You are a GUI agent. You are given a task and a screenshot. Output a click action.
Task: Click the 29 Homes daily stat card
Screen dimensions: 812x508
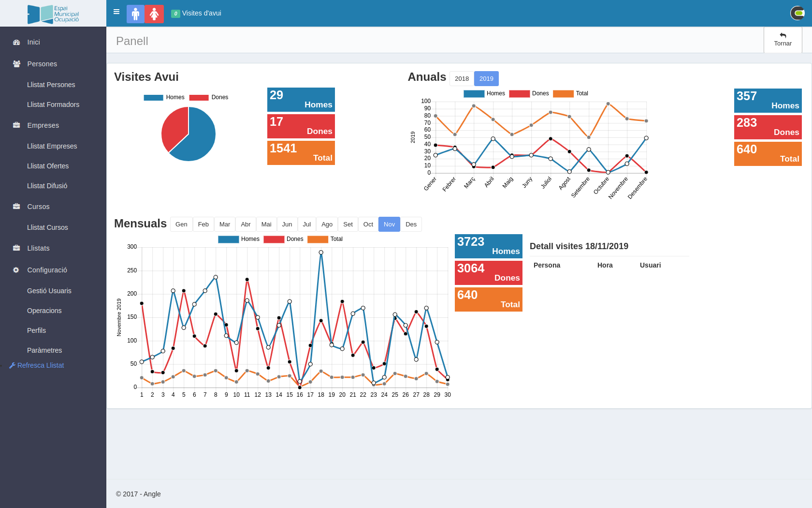[301, 100]
